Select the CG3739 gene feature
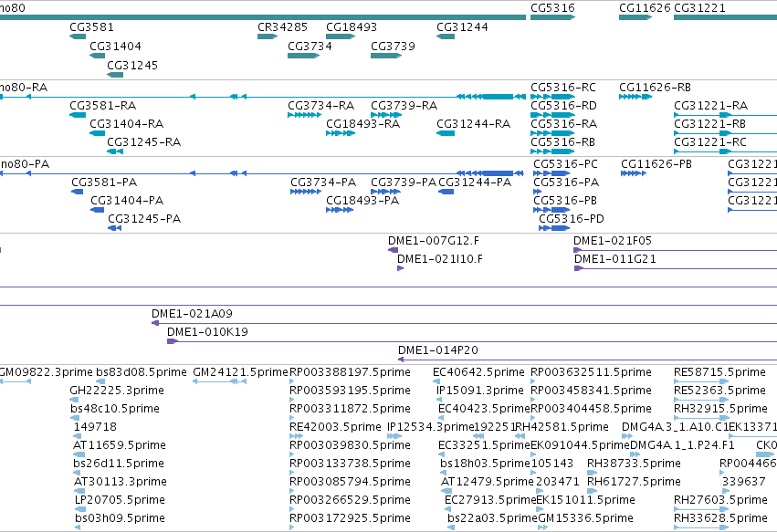The width and height of the screenshot is (777, 532). coord(386,56)
